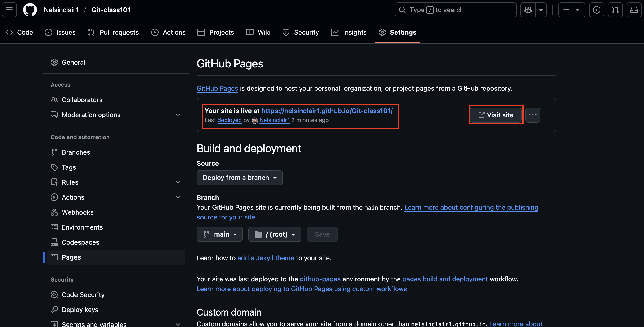Click the Nelsinclair1 avatar thumbnail
Screen dimensions: 644x327
point(255,120)
